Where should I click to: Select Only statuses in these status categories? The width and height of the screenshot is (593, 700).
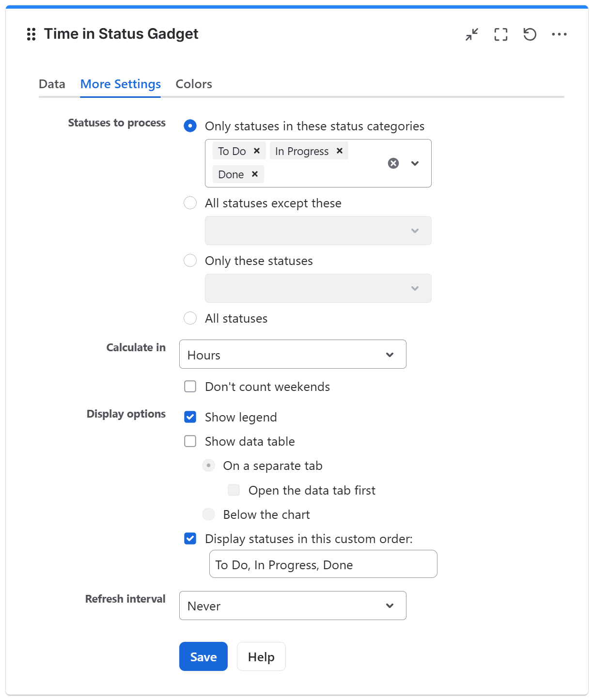[190, 126]
